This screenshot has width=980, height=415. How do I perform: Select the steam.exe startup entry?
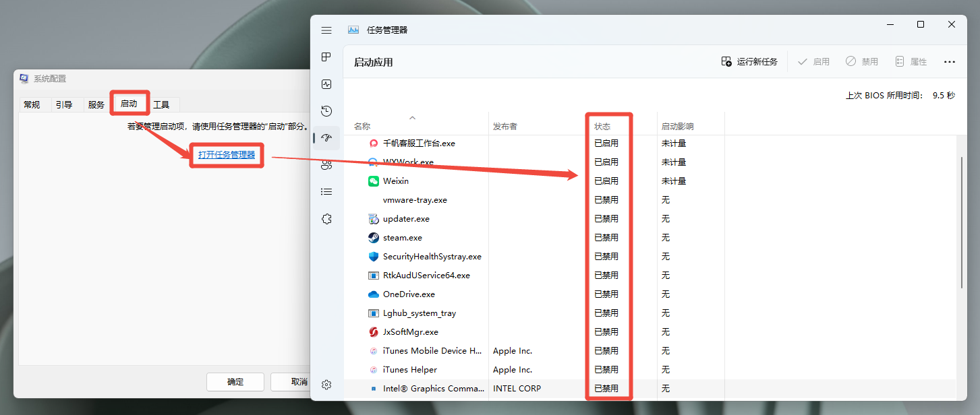point(403,238)
